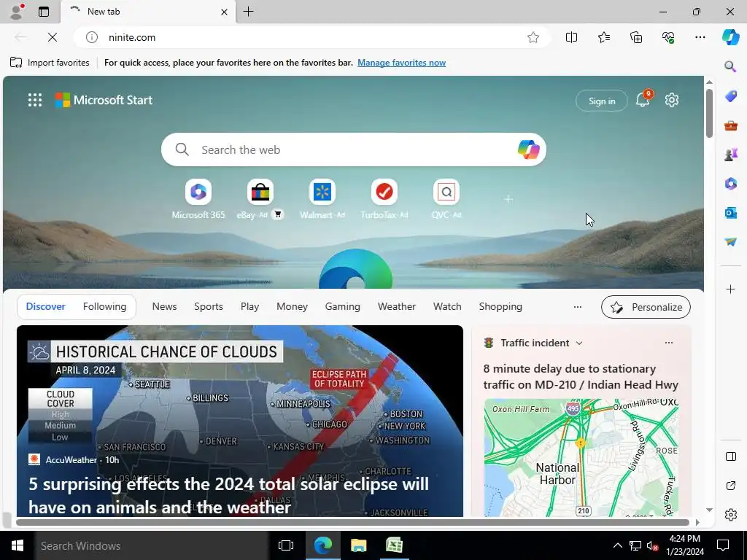Open sidebar settings gear

click(730, 515)
